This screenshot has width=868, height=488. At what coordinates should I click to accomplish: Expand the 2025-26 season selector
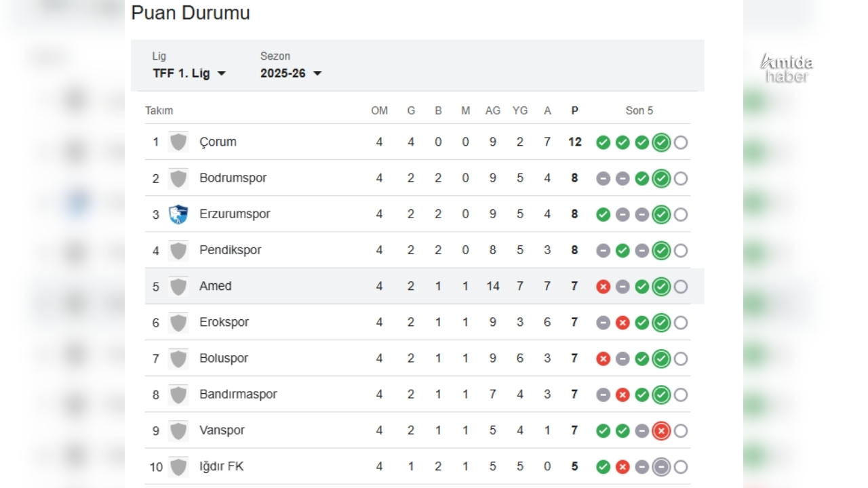[x=291, y=74]
